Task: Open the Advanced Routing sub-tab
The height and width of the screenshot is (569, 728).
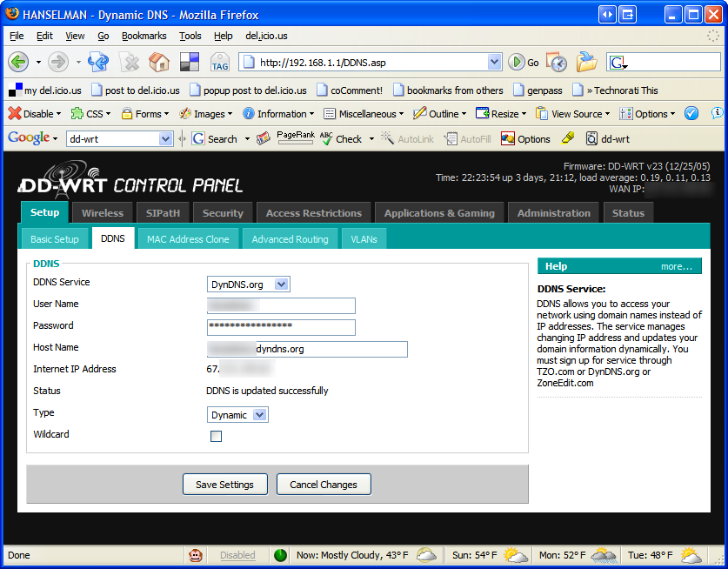Action: [x=290, y=239]
